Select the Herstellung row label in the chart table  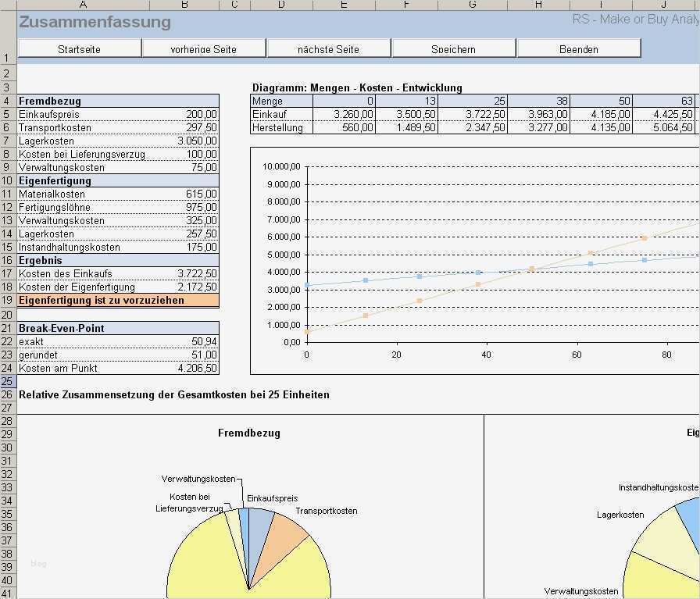click(x=281, y=127)
